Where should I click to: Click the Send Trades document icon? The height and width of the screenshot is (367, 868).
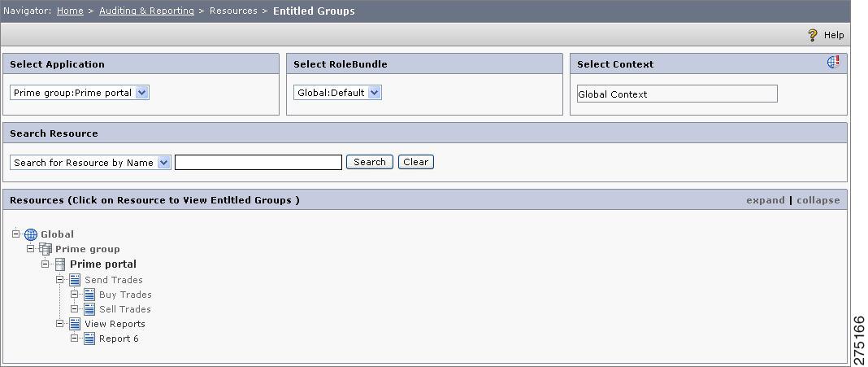coord(75,279)
